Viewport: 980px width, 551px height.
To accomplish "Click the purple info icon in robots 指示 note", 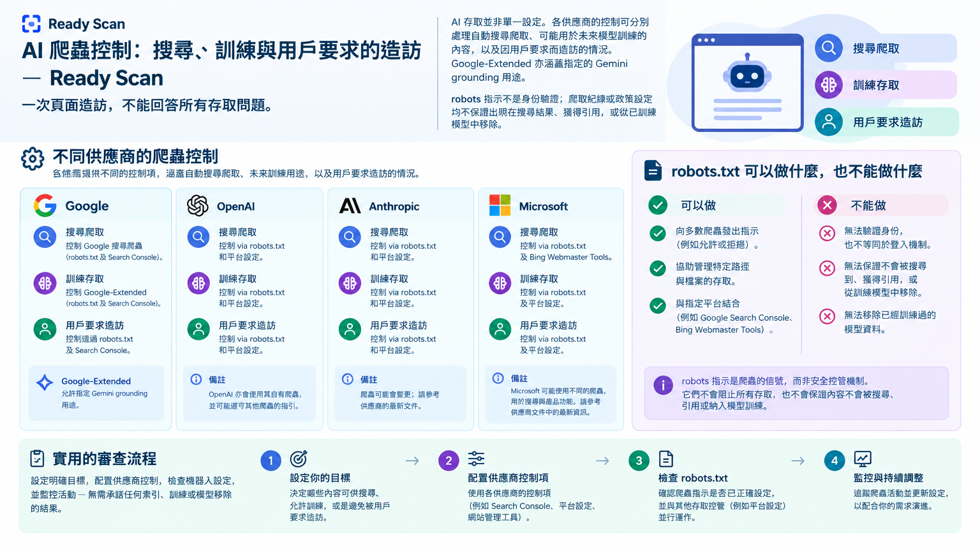I will pos(663,385).
